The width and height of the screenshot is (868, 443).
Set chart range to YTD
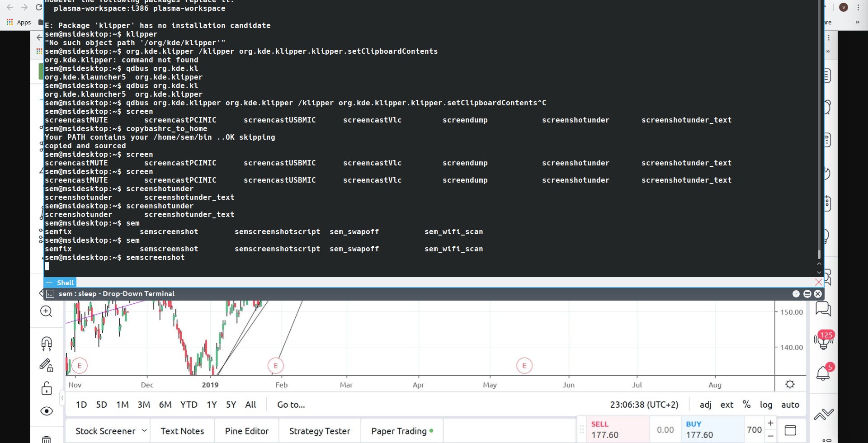click(x=189, y=405)
